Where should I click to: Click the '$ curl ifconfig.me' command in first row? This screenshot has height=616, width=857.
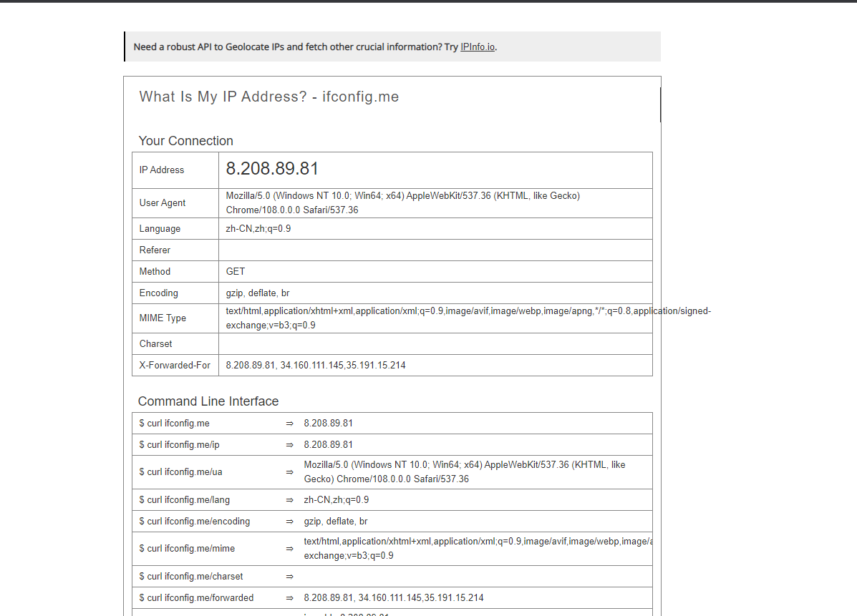click(175, 424)
